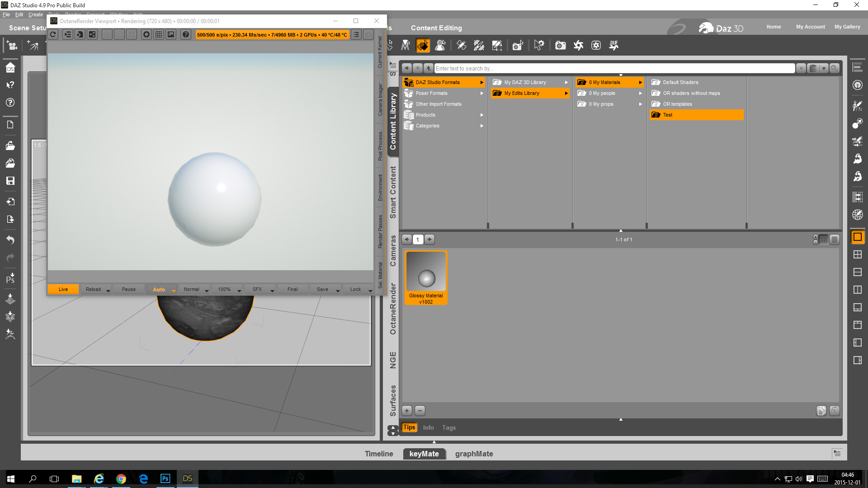Click the camera icon in the main toolbar
Image resolution: width=868 pixels, height=488 pixels.
[560, 45]
